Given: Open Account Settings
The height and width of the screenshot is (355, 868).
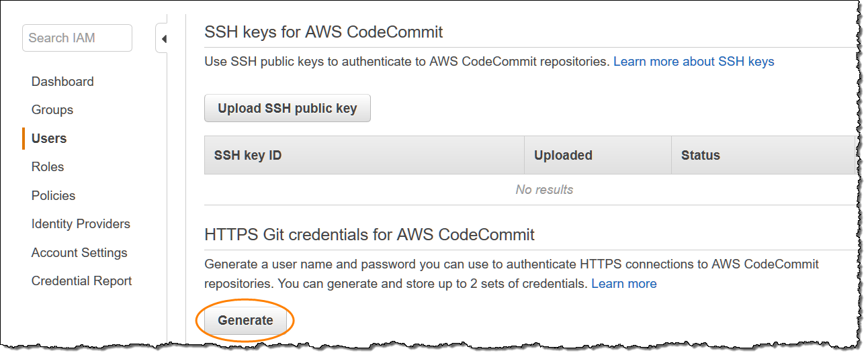Looking at the screenshot, I should (79, 252).
